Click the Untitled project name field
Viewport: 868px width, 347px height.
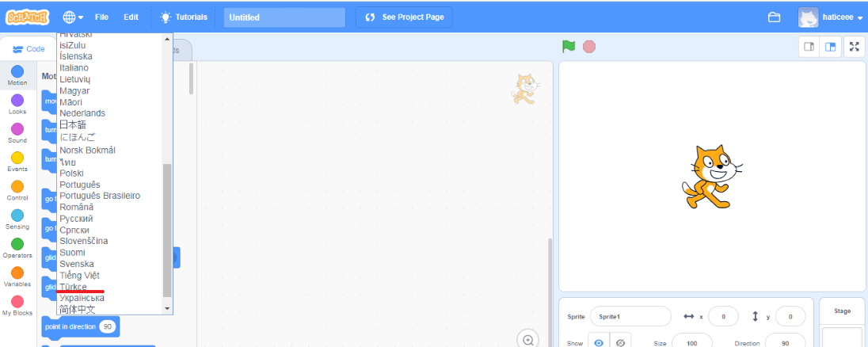(284, 17)
